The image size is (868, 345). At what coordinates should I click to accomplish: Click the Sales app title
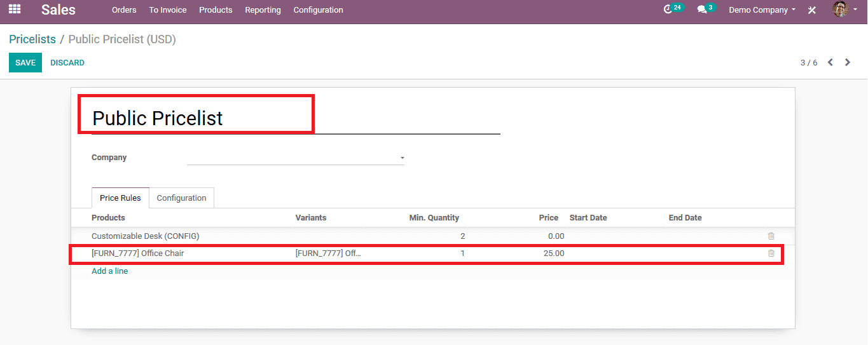point(59,10)
